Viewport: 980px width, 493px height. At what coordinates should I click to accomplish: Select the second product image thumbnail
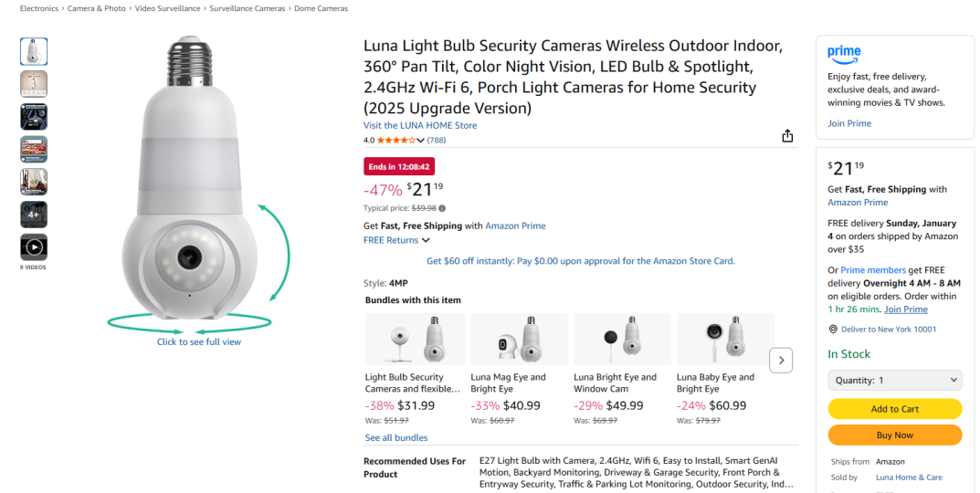(34, 84)
